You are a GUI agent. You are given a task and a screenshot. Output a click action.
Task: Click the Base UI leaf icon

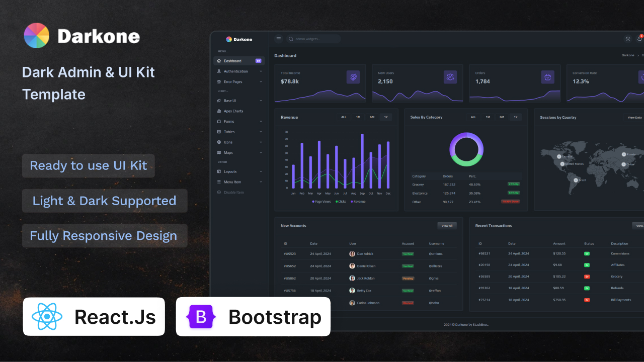(x=219, y=101)
